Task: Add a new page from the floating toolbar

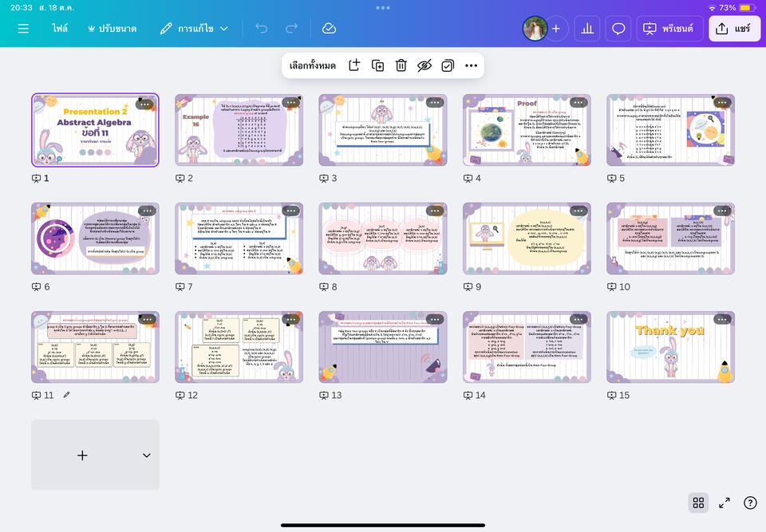Action: [x=354, y=65]
